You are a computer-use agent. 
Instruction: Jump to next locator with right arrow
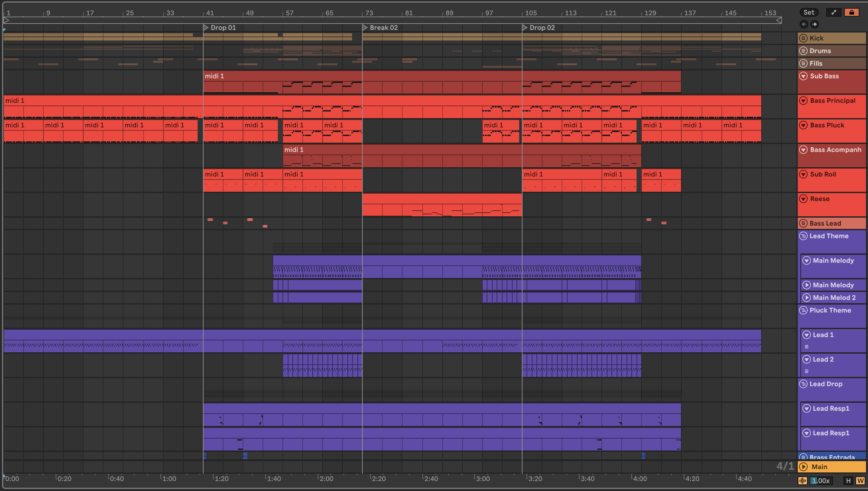pos(814,24)
